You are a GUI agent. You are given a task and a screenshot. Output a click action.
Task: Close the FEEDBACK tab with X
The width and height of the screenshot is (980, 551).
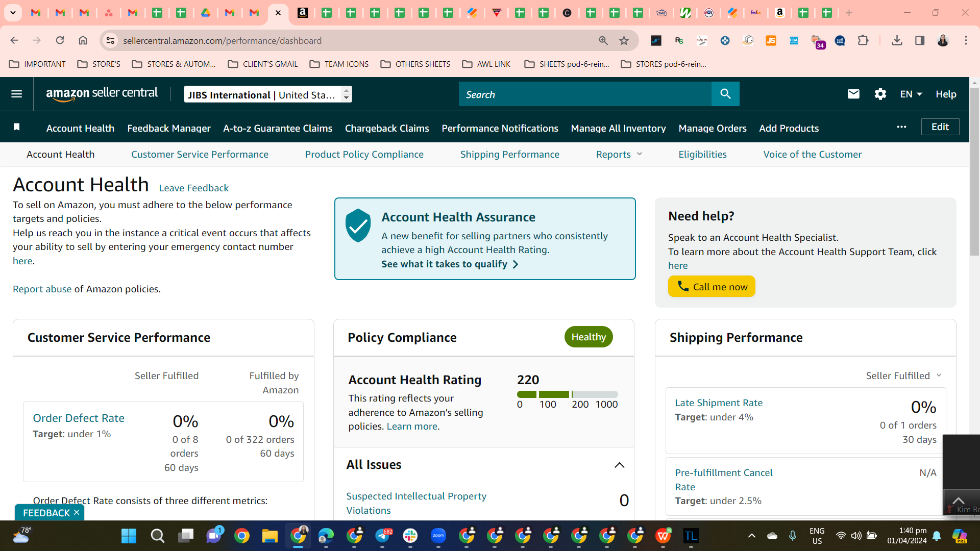pos(77,512)
